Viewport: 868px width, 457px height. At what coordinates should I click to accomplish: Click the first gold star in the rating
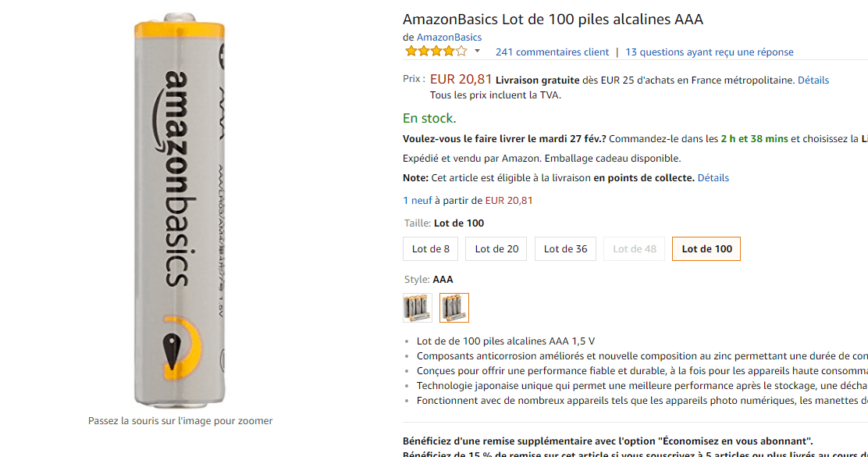[411, 50]
